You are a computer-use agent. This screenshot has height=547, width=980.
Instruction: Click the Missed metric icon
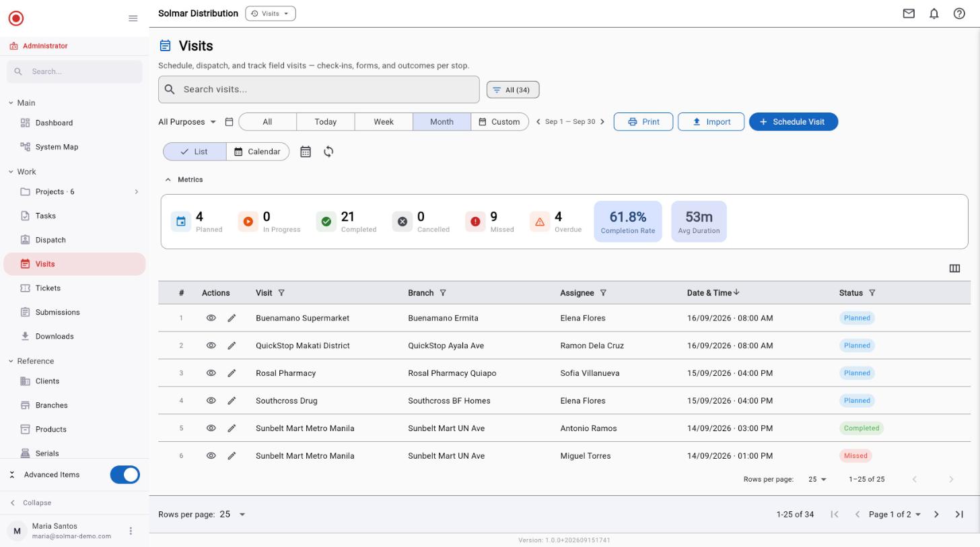click(x=475, y=222)
